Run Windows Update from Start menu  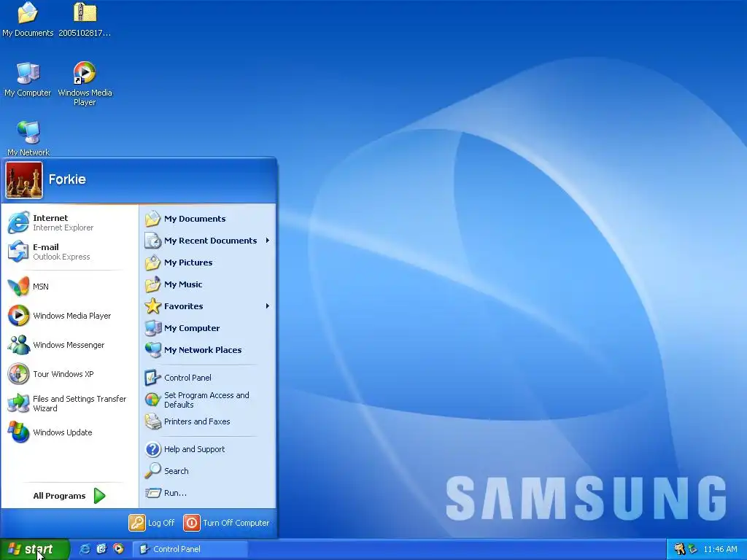[69, 432]
